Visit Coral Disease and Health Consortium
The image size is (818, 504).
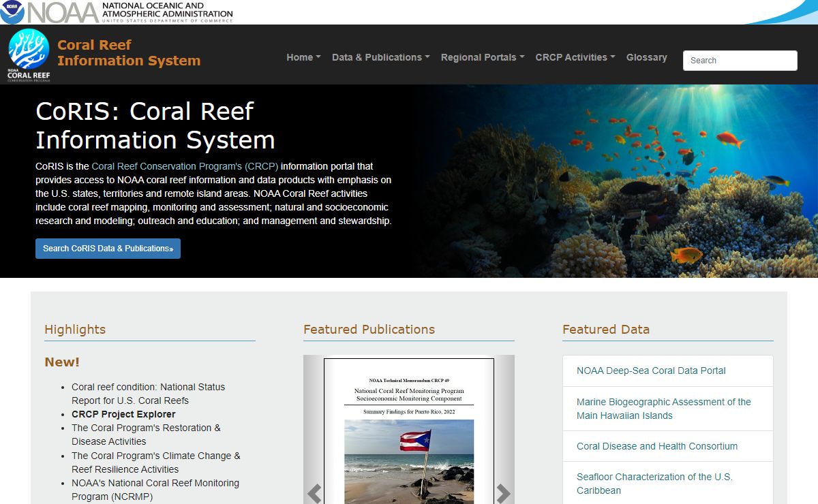click(657, 446)
